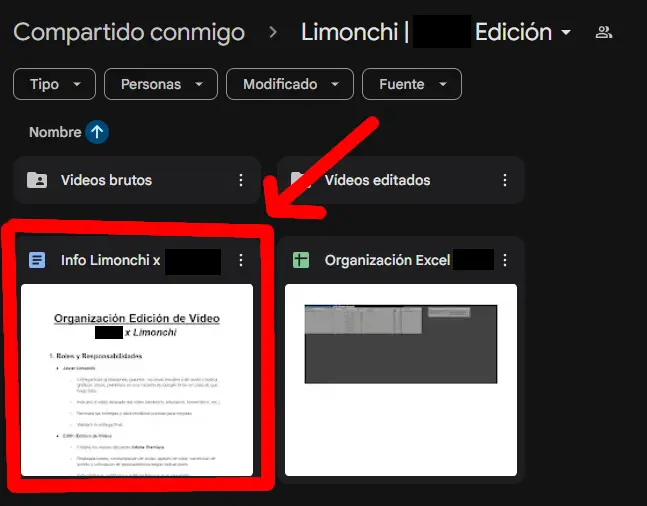Screen dimensions: 647x506
Task: Click the Google Docs icon on Info Limonchi
Action: [37, 261]
